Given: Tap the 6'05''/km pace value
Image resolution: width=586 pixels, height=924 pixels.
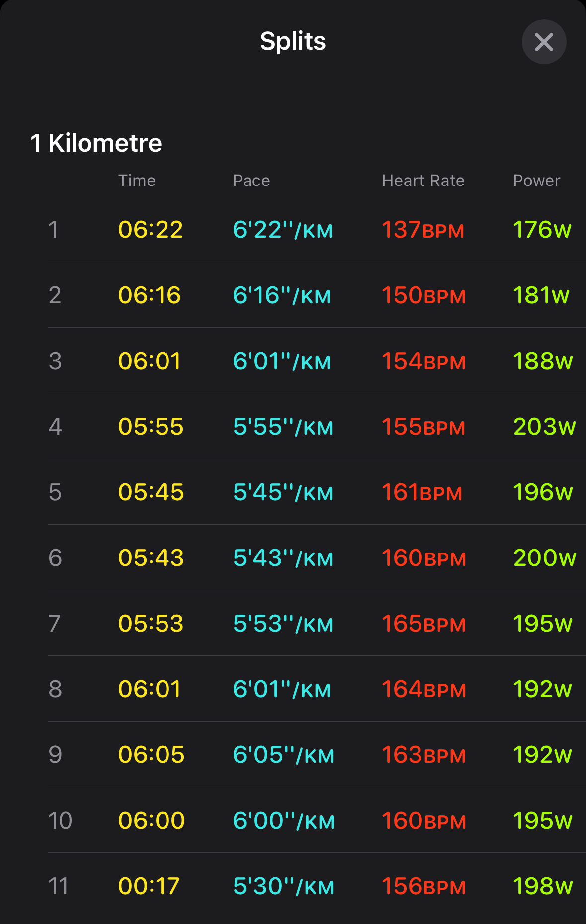Looking at the screenshot, I should coord(283,755).
